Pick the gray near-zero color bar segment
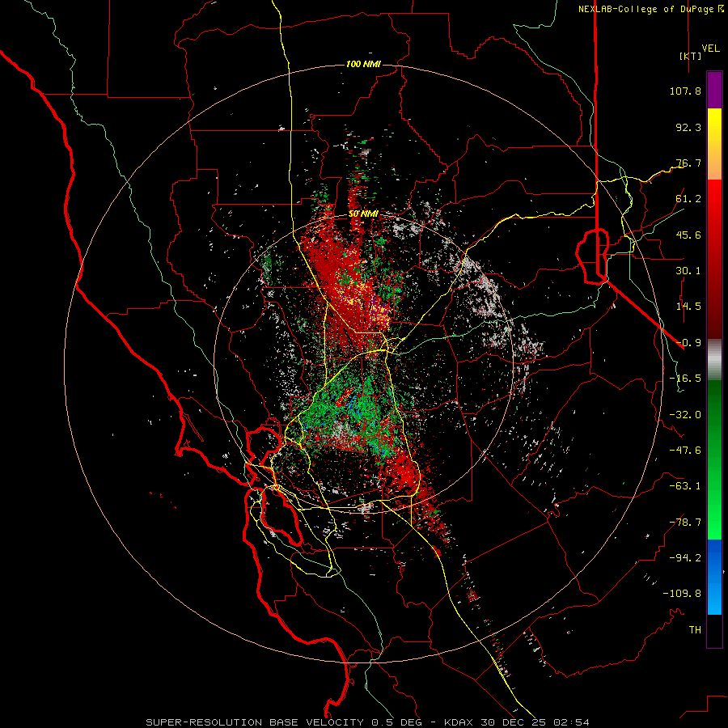Screen dimensions: 728x728 [714, 360]
